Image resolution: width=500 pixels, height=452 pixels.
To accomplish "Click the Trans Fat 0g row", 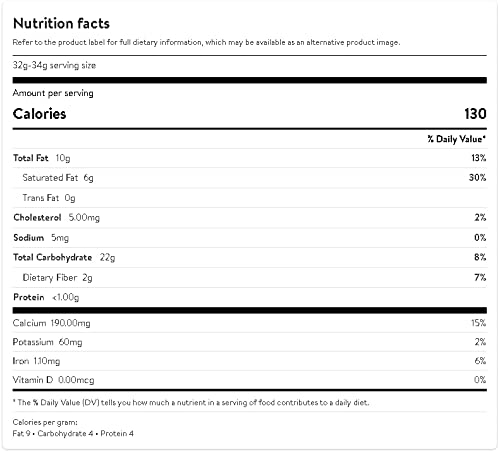I will point(250,198).
